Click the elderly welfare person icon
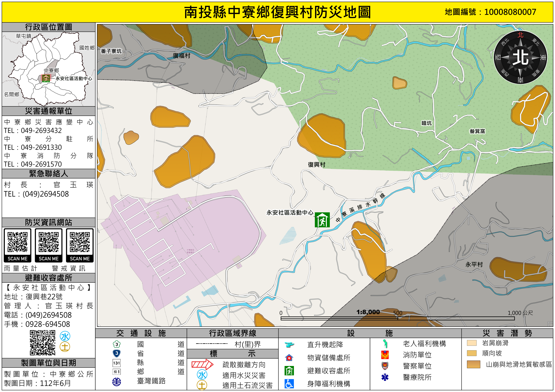Screen dimensions: 555x392 (x=385, y=343)
